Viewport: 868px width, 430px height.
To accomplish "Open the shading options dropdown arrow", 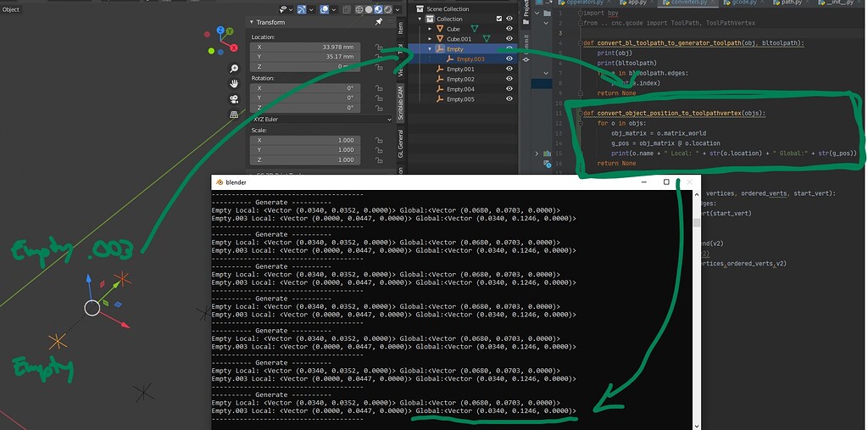I will coord(398,9).
